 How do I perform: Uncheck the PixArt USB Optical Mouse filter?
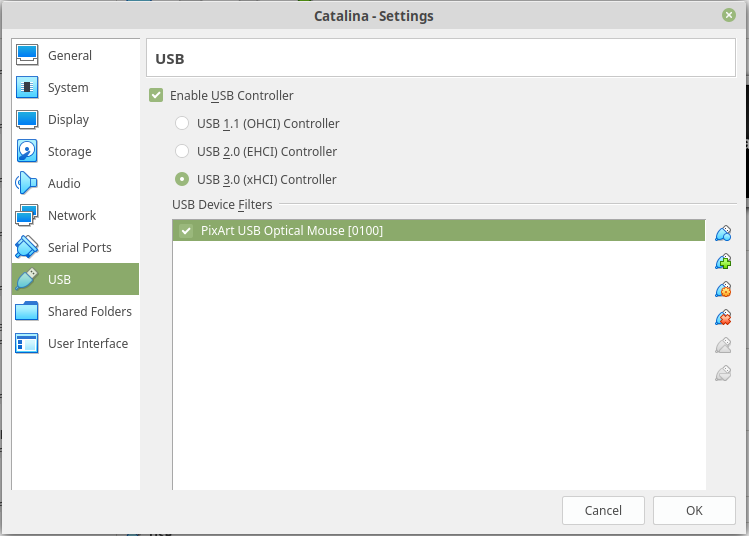tap(185, 231)
